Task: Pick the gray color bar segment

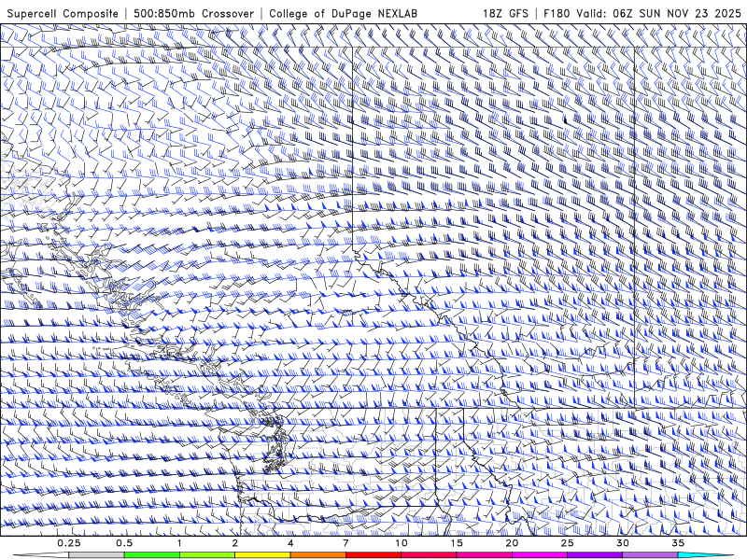Action: point(97,555)
